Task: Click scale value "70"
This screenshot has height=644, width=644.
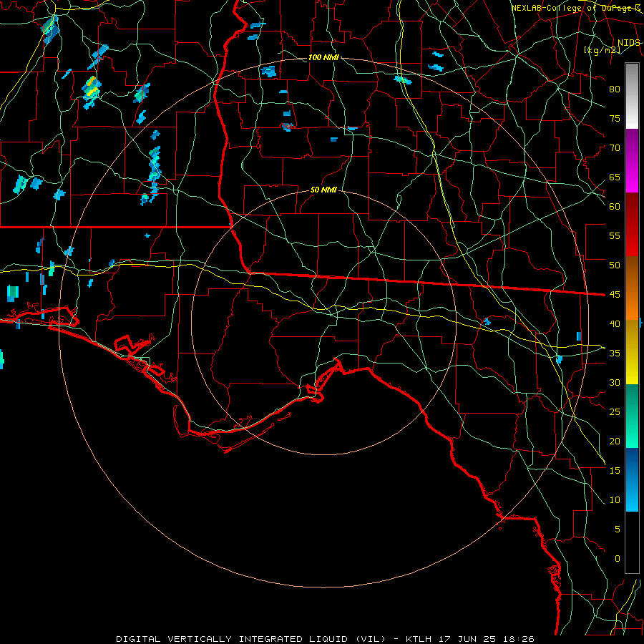Action: pyautogui.click(x=615, y=148)
